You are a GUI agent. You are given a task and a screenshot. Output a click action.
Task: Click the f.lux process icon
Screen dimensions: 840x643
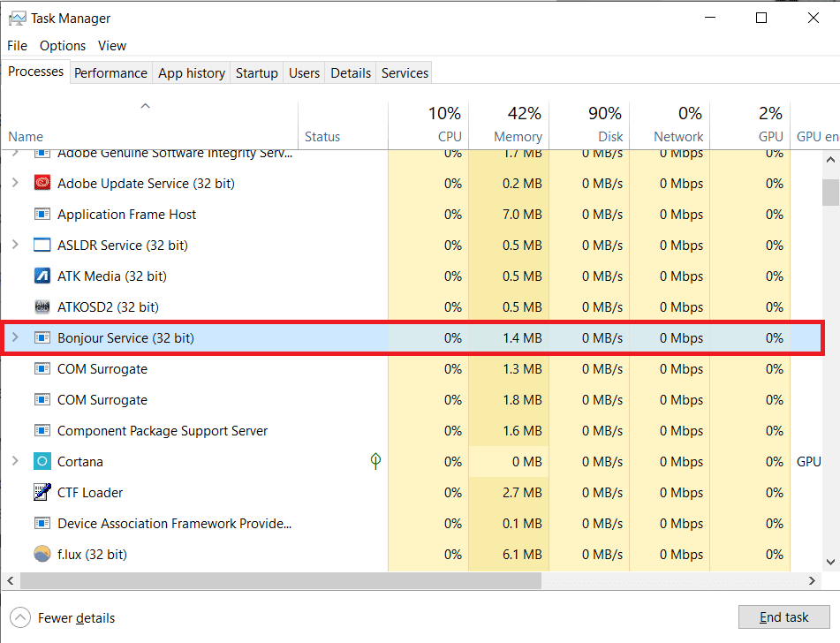tap(42, 554)
